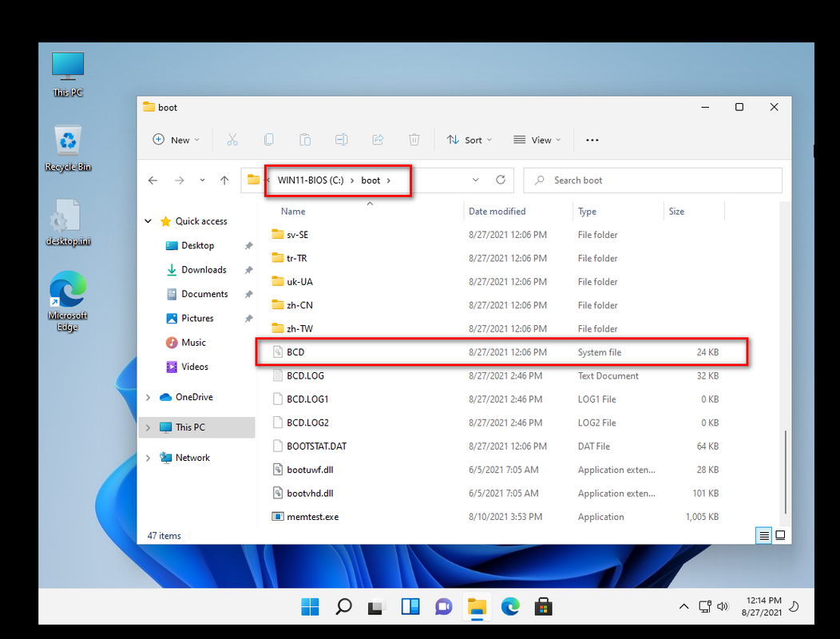Select Music in navigation pane
840x639 pixels.
[193, 342]
